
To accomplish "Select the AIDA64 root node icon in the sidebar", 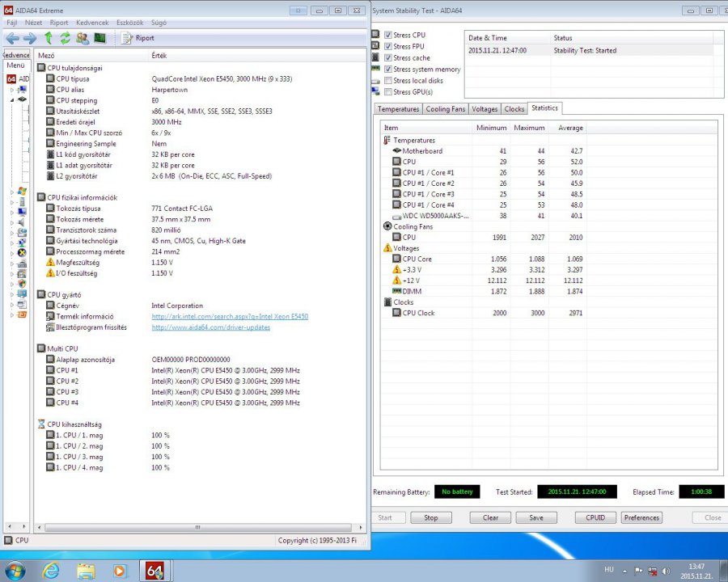I will click(x=11, y=79).
